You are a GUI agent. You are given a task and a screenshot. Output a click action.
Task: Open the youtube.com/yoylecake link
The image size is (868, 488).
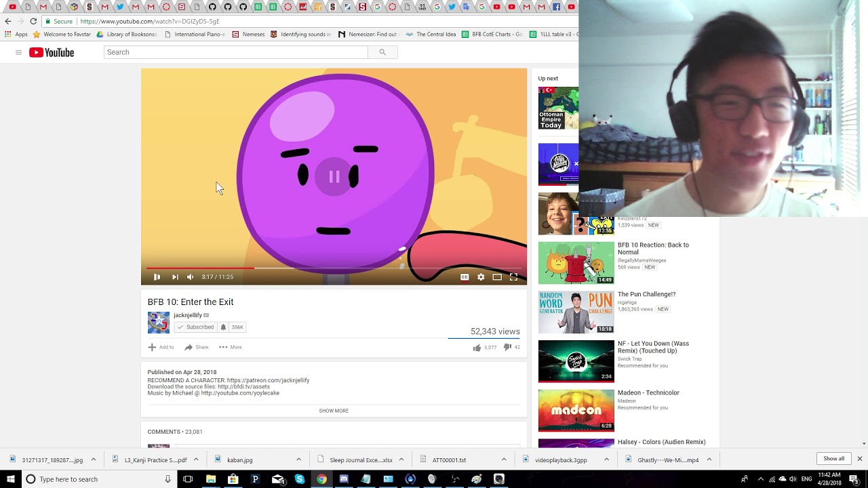tap(240, 393)
